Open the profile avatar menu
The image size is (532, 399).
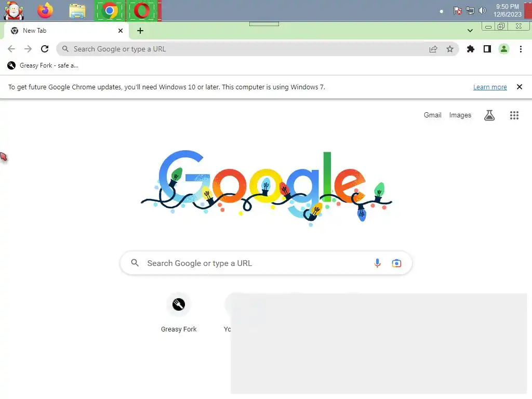503,49
